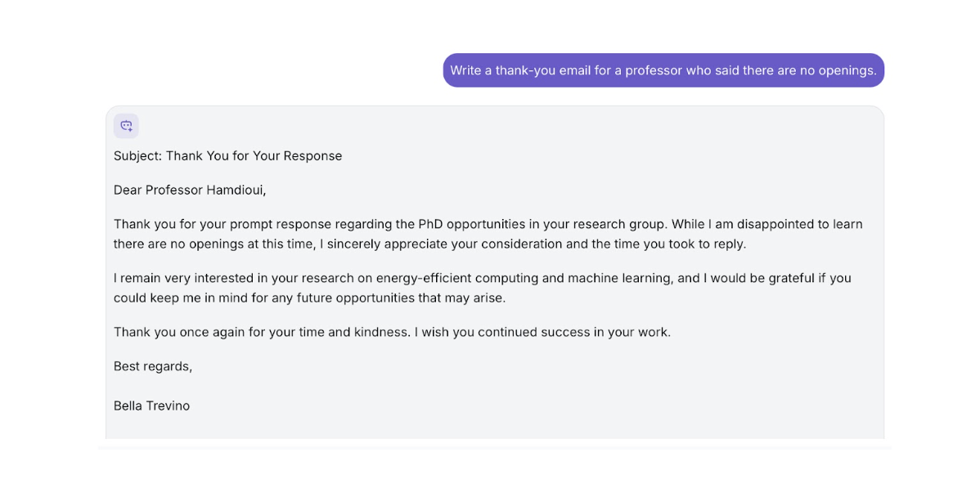This screenshot has width=980, height=484.
Task: Click the word "professor" in the prompt bubble
Action: [x=654, y=70]
